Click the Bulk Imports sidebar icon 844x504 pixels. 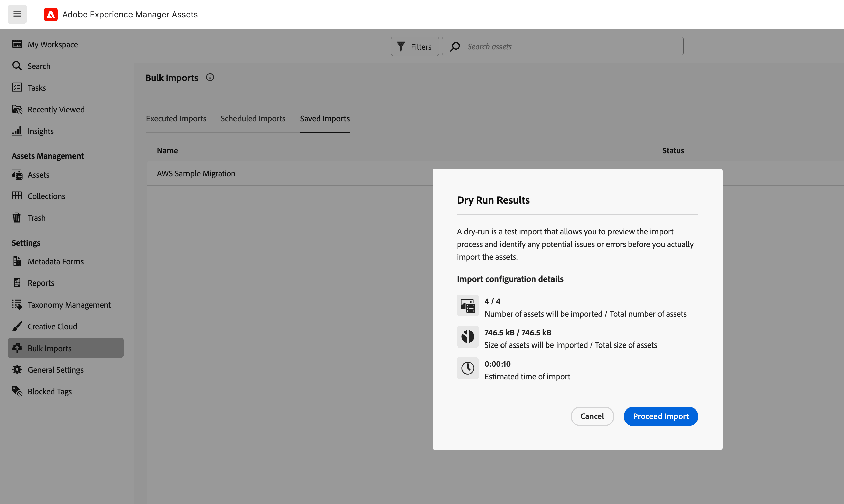pyautogui.click(x=18, y=348)
